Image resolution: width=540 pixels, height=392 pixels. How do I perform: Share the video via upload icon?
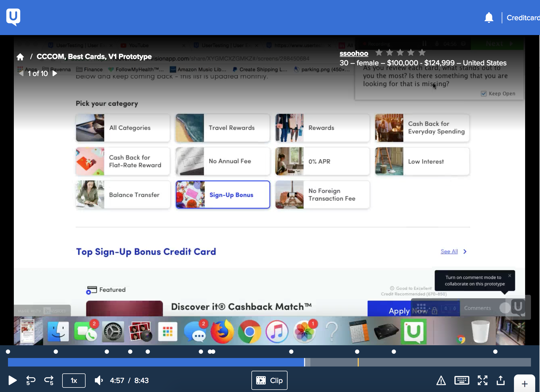tap(501, 380)
